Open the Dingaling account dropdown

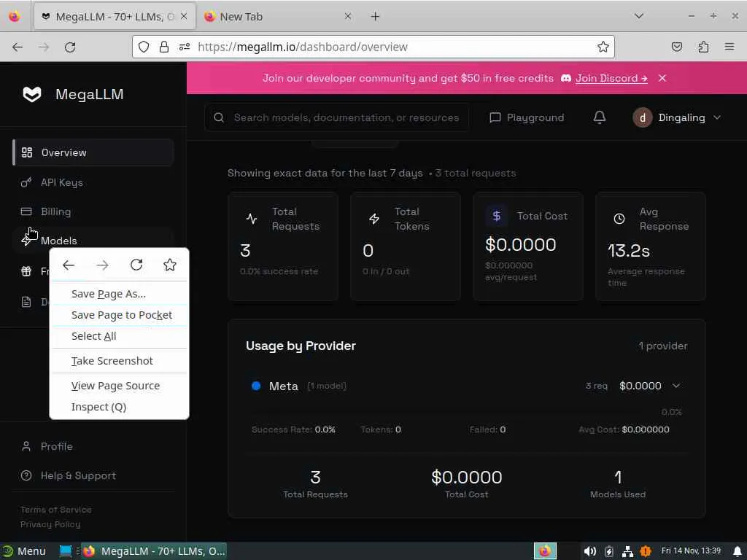click(x=676, y=117)
